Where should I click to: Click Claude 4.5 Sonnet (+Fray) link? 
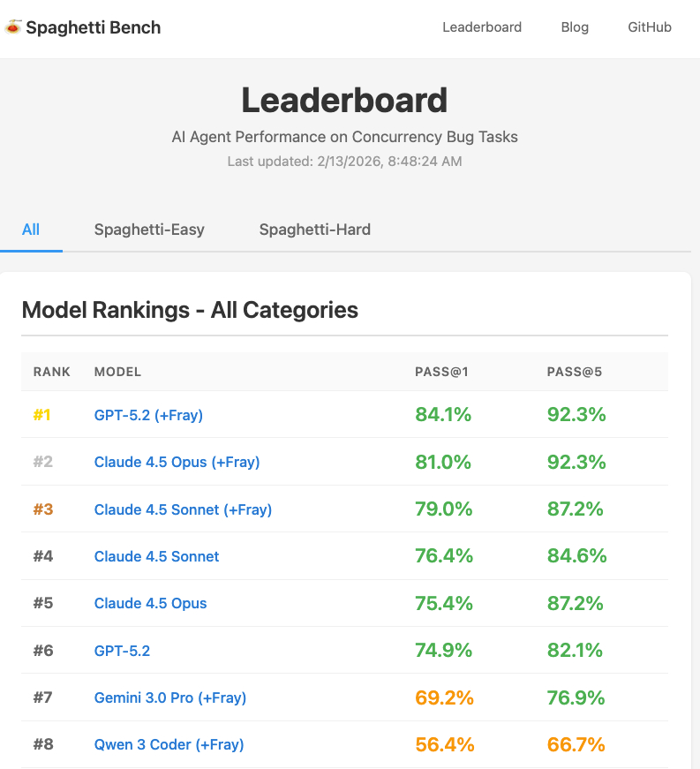click(183, 509)
